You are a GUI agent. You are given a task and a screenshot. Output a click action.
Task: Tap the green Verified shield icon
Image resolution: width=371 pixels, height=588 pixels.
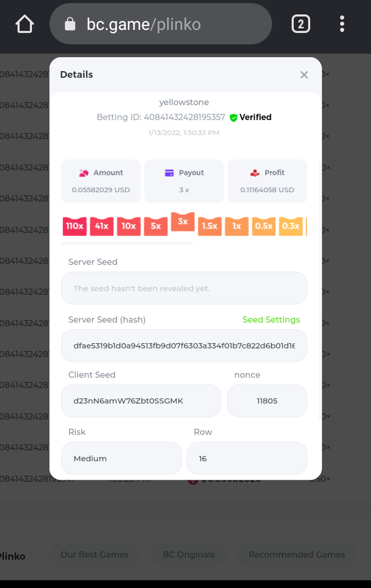click(x=233, y=117)
